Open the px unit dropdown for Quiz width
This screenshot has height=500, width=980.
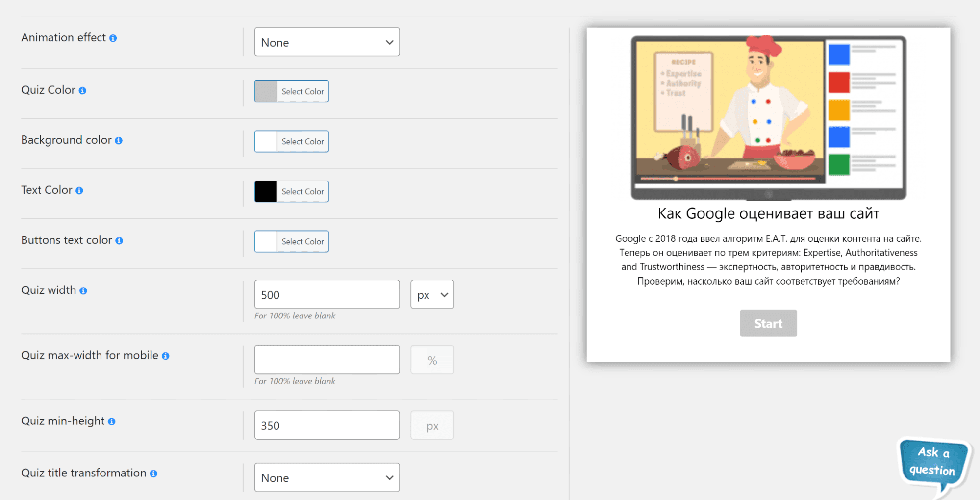[x=432, y=294]
